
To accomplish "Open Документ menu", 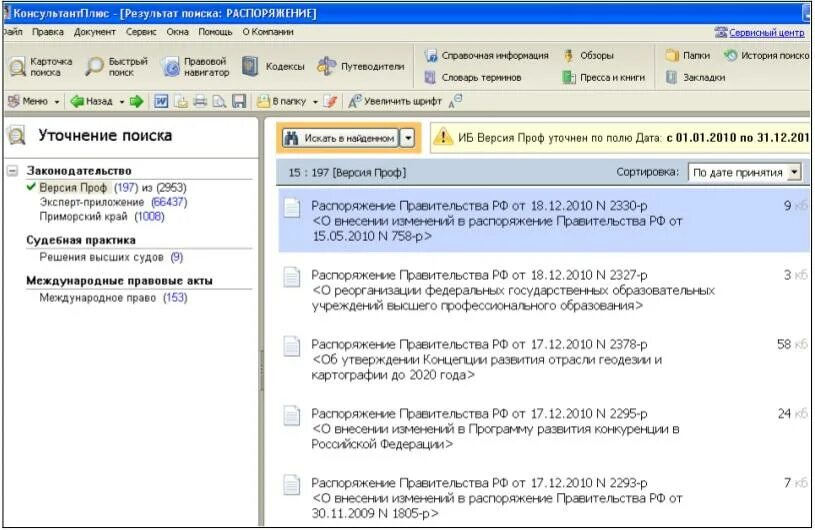I will tap(95, 32).
